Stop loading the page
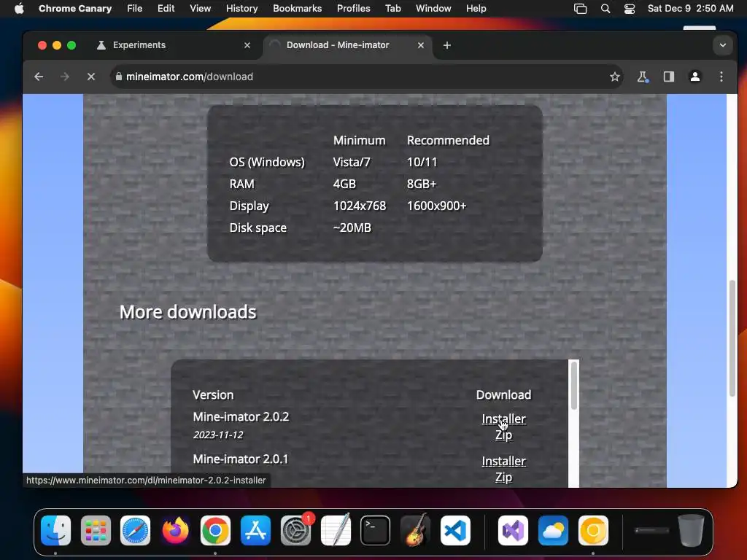 pyautogui.click(x=91, y=77)
